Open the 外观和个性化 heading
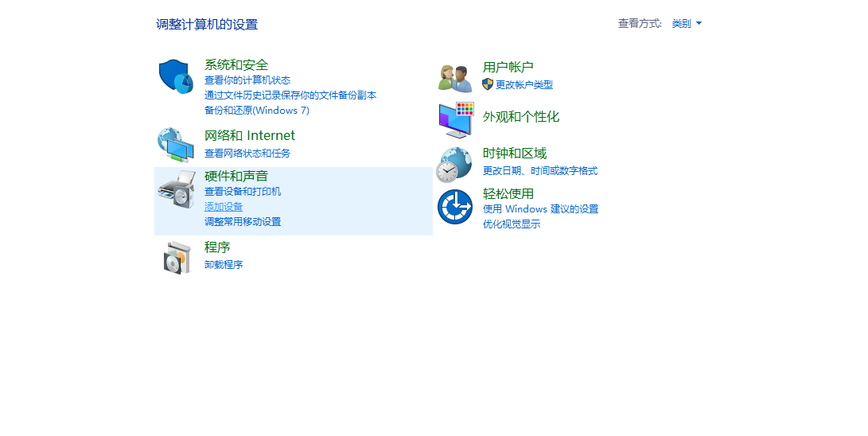The width and height of the screenshot is (868, 436). [x=521, y=117]
